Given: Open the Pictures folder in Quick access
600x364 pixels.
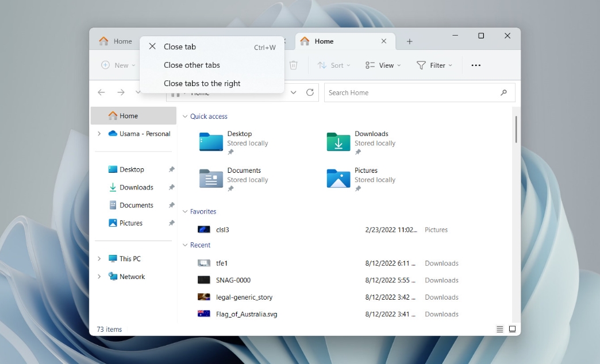Looking at the screenshot, I should [339, 179].
